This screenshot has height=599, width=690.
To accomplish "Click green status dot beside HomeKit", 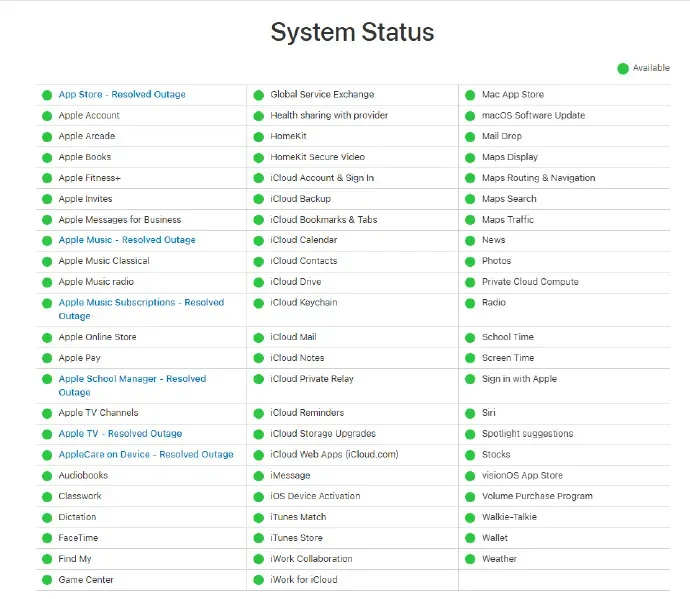I will (259, 137).
